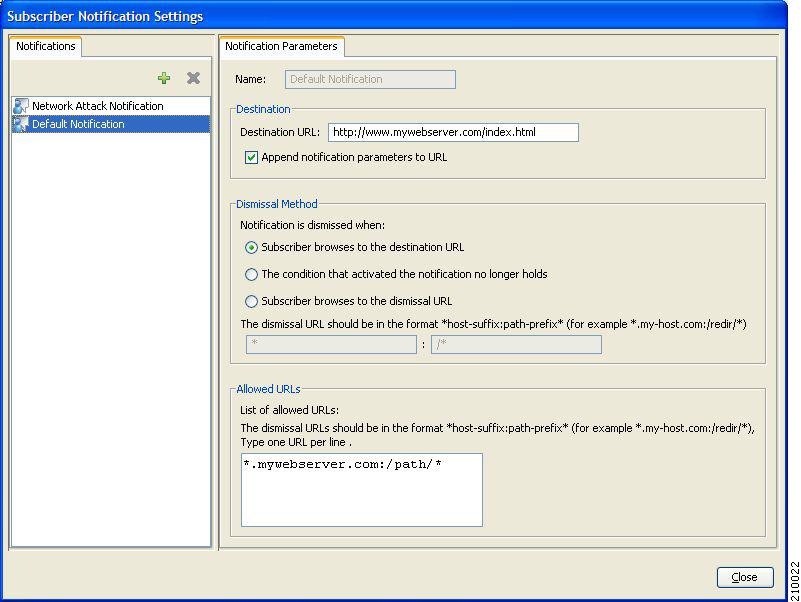Click the Destination URL input field
Screen dimensions: 801x602
(x=453, y=132)
